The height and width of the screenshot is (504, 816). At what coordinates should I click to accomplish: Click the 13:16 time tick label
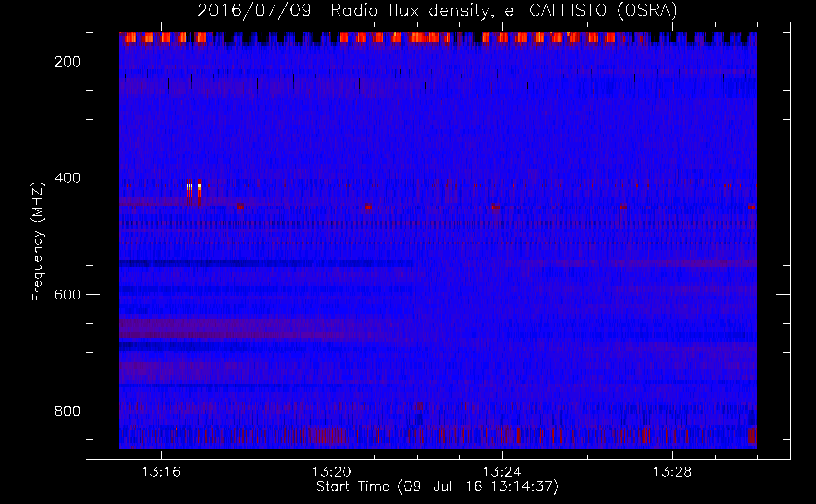click(161, 472)
